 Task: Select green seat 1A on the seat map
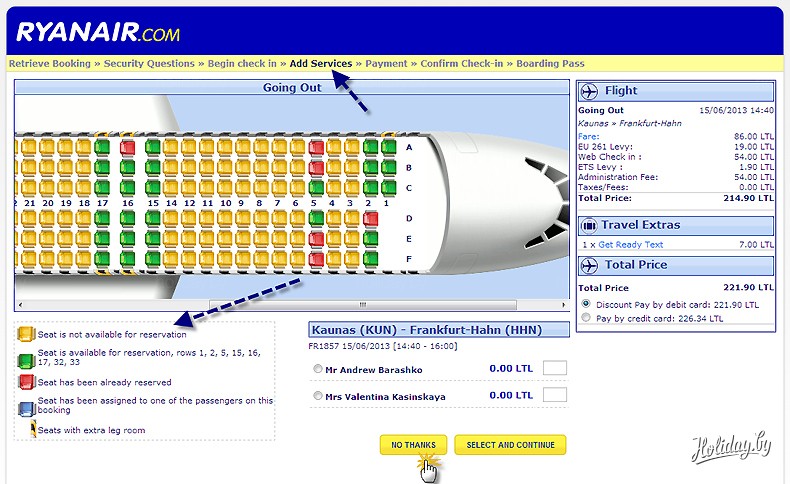(390, 147)
